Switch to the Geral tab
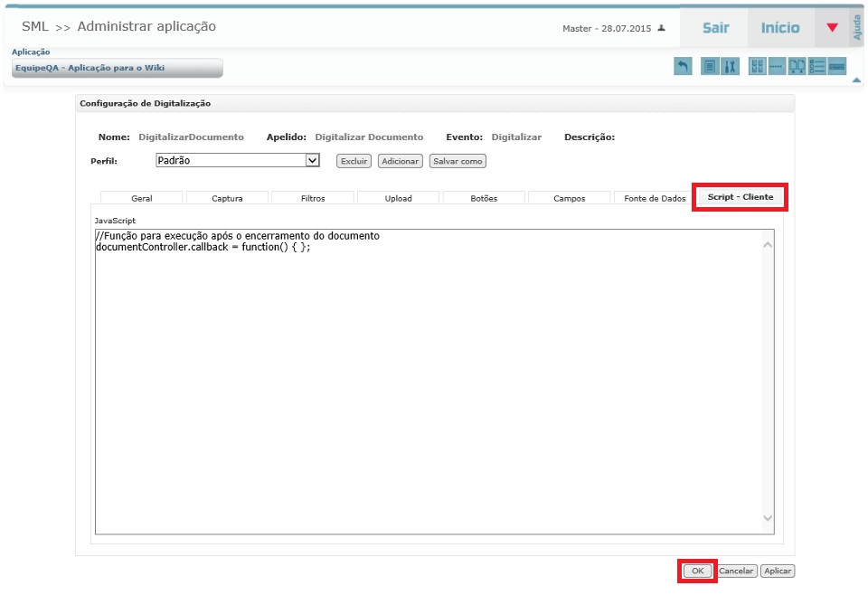The image size is (868, 595). pos(142,198)
